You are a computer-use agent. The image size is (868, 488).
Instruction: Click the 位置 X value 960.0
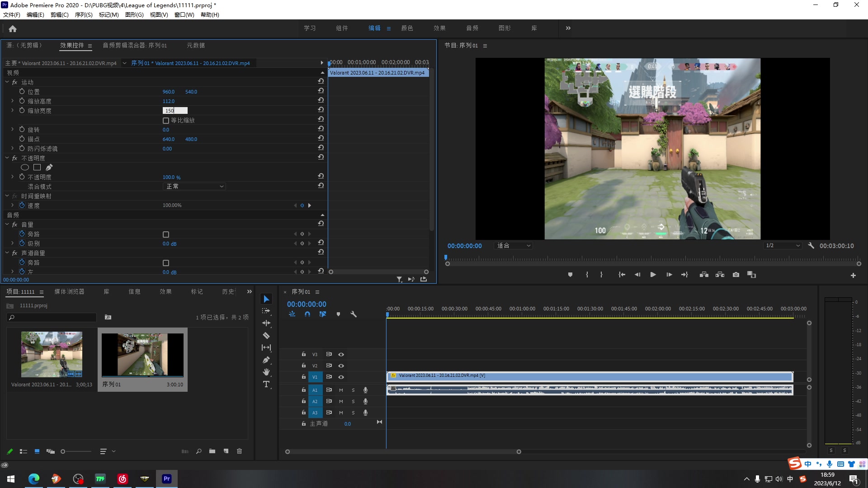(x=169, y=92)
